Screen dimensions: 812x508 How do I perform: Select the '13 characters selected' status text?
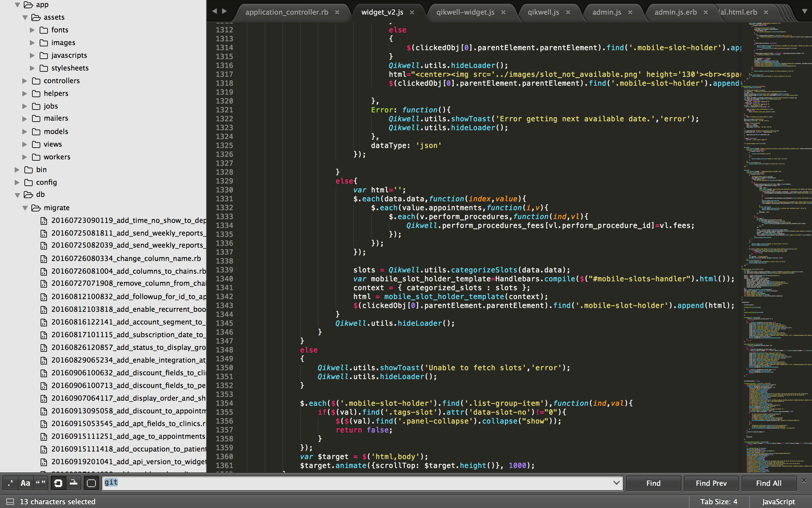58,502
